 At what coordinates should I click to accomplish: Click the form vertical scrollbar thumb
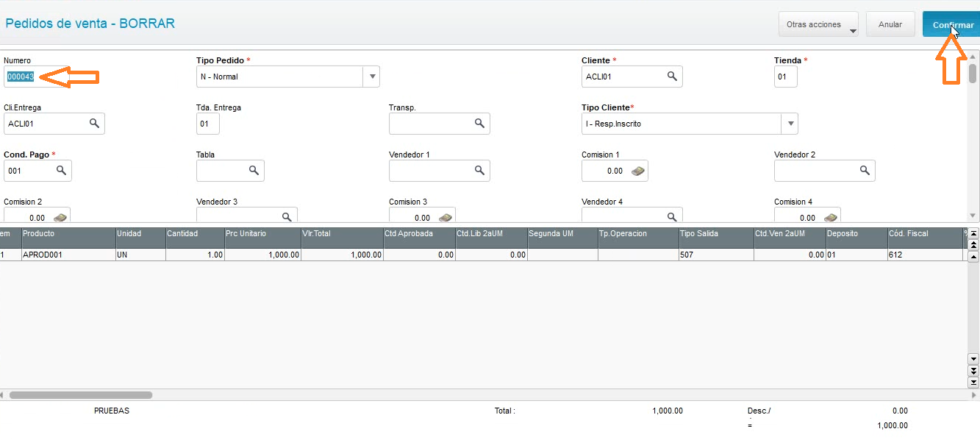[973, 74]
